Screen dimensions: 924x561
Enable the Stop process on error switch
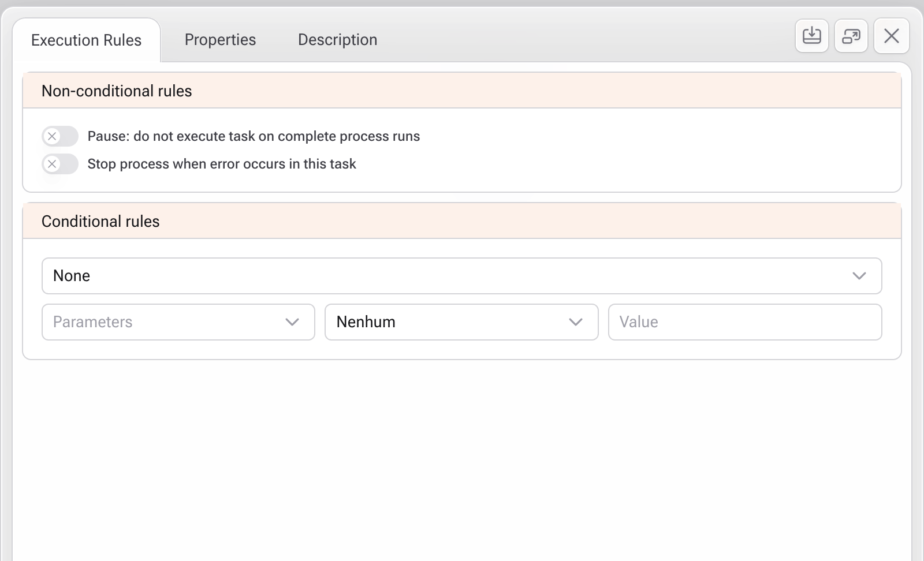click(x=60, y=164)
